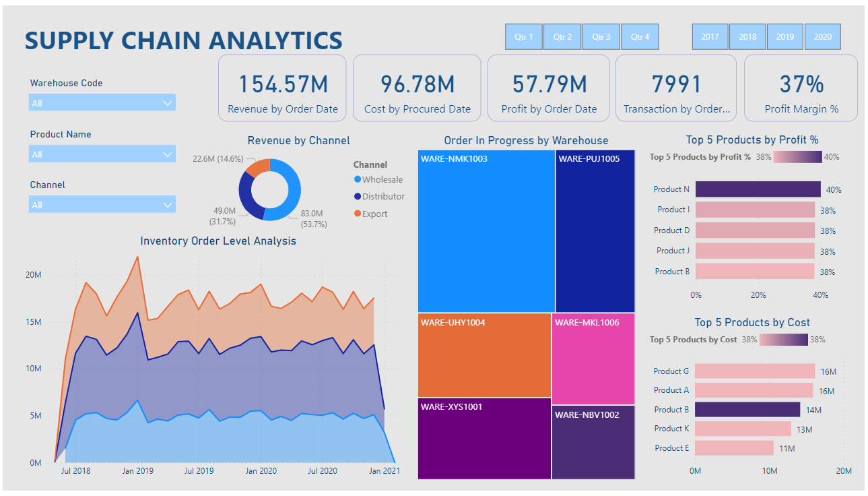The width and height of the screenshot is (868, 496).
Task: Click the Top 5 Products by Cost gradient legend
Action: point(783,340)
